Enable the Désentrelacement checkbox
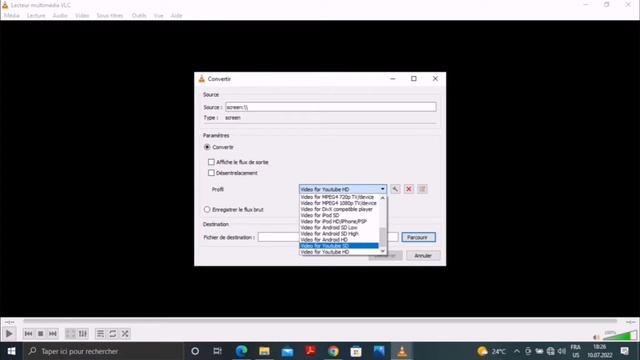Image resolution: width=640 pixels, height=360 pixels. click(x=211, y=173)
